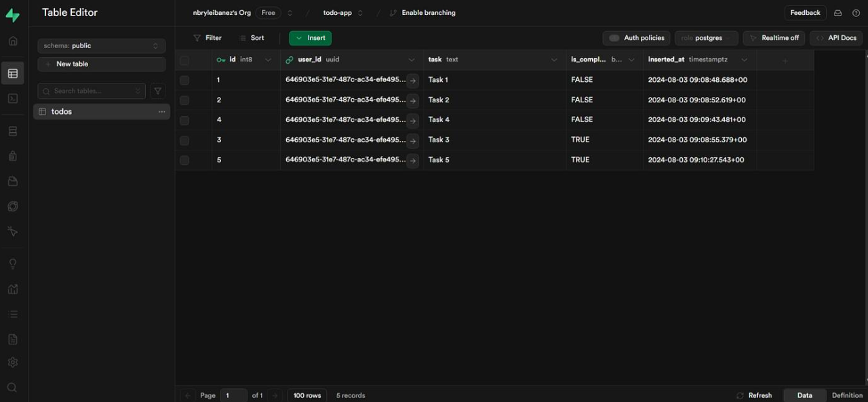
Task: Click the New table button
Action: 102,64
